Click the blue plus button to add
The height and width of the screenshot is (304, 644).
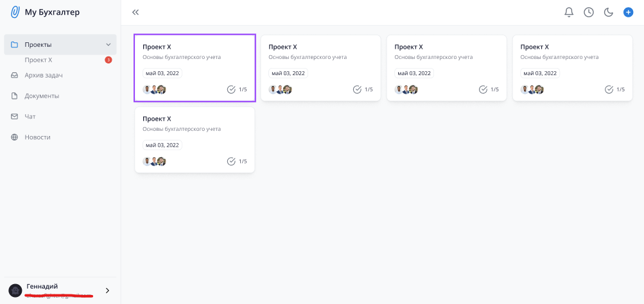[628, 12]
